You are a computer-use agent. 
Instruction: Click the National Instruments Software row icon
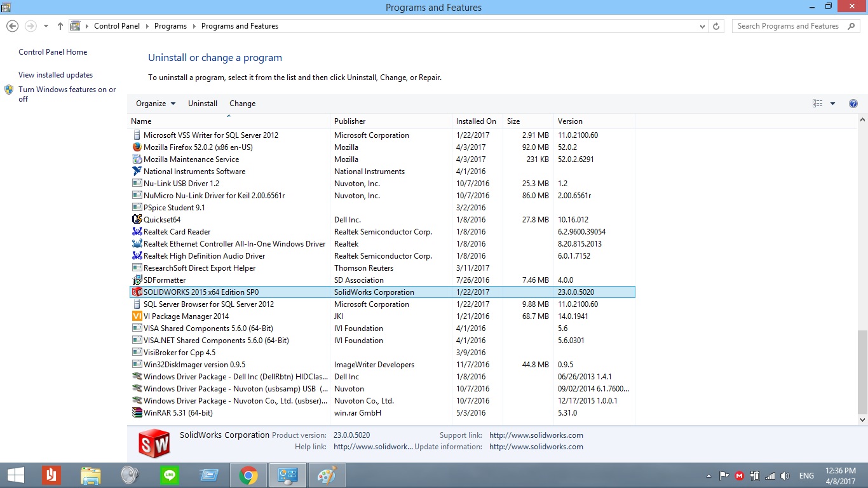(137, 172)
